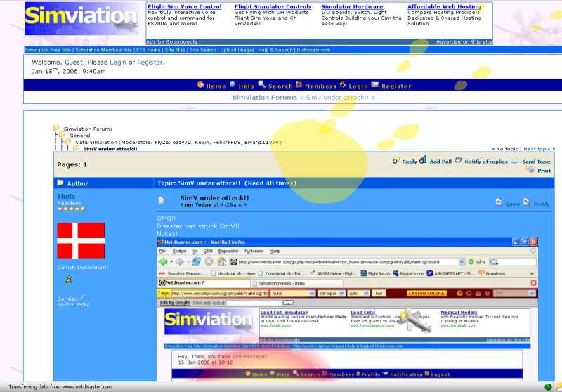
Task: Click the Forward arrow in the embedded Firefox
Action: click(180, 262)
